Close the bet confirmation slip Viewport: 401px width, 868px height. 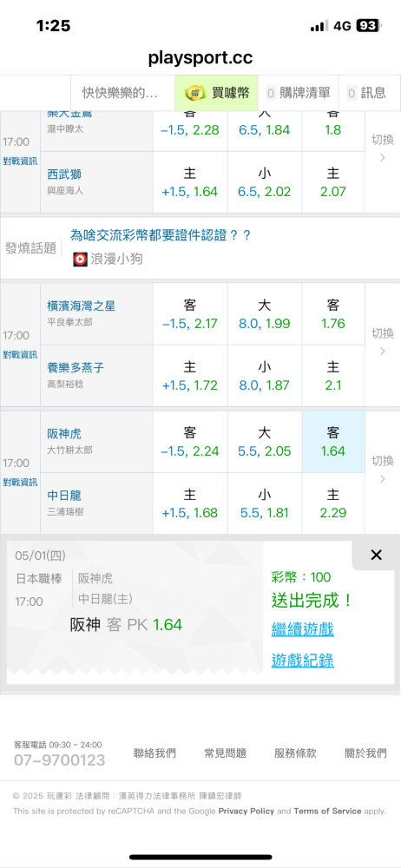(376, 556)
